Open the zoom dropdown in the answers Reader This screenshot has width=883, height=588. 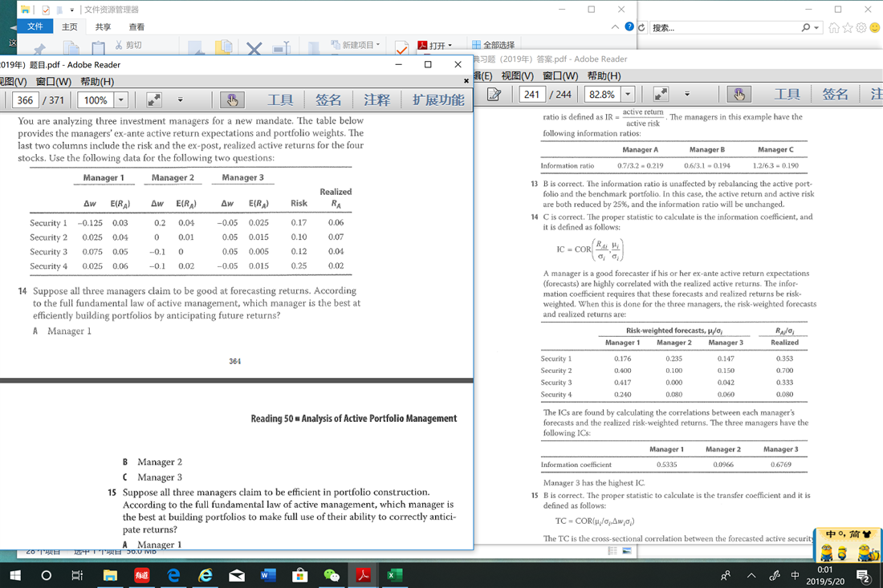pos(628,95)
